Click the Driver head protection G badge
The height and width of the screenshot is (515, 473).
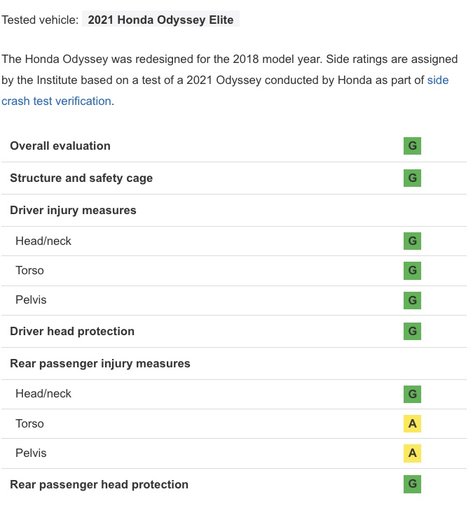pyautogui.click(x=412, y=331)
